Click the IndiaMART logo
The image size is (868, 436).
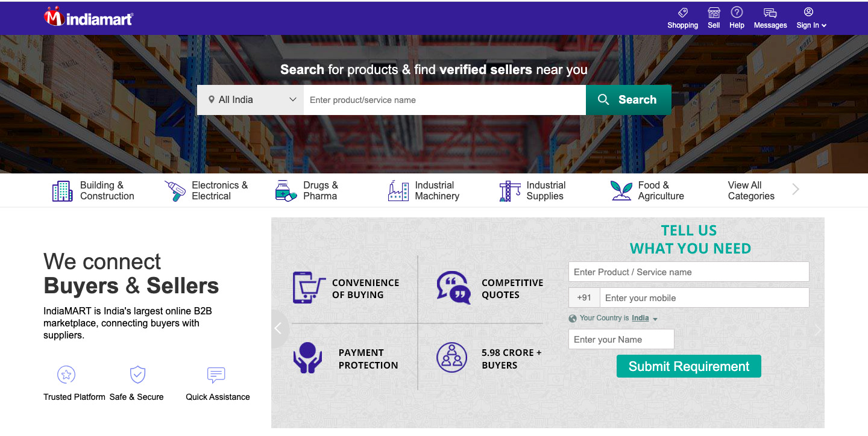(88, 17)
